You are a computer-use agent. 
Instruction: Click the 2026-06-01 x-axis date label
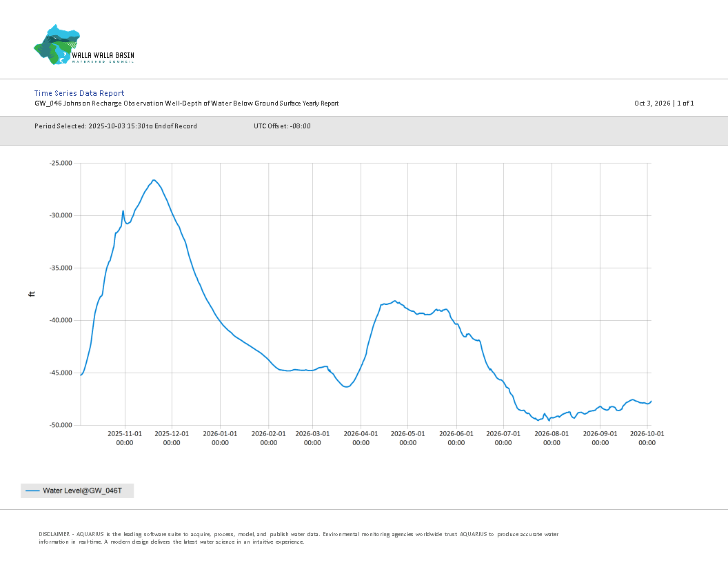(x=456, y=438)
